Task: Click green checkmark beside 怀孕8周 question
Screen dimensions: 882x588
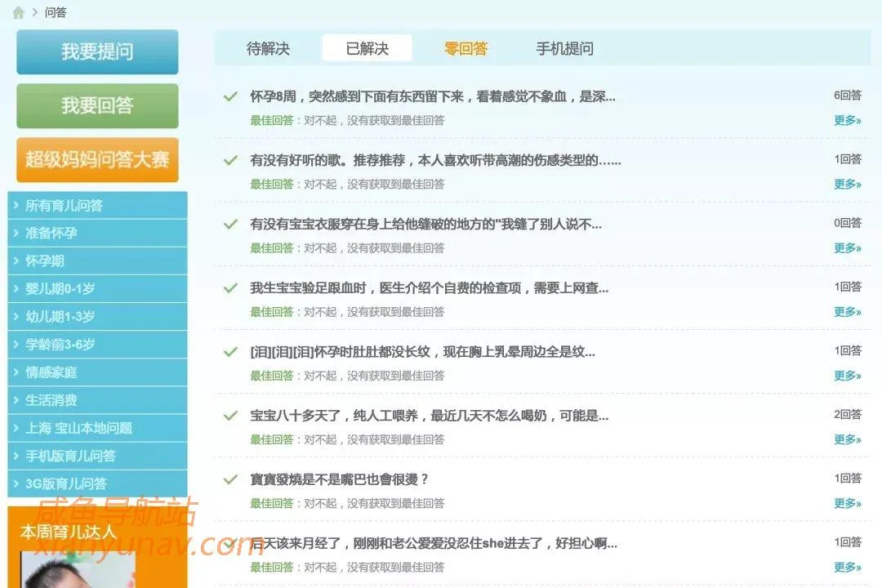Action: pos(230,96)
